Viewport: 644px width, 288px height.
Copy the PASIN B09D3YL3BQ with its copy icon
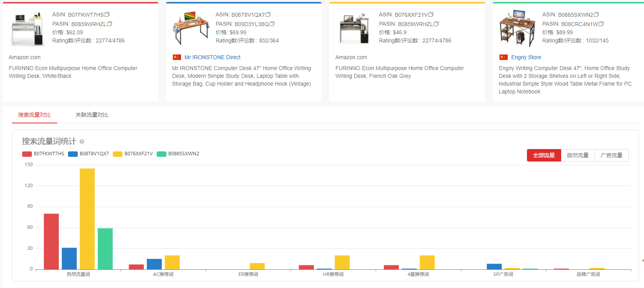pos(272,24)
